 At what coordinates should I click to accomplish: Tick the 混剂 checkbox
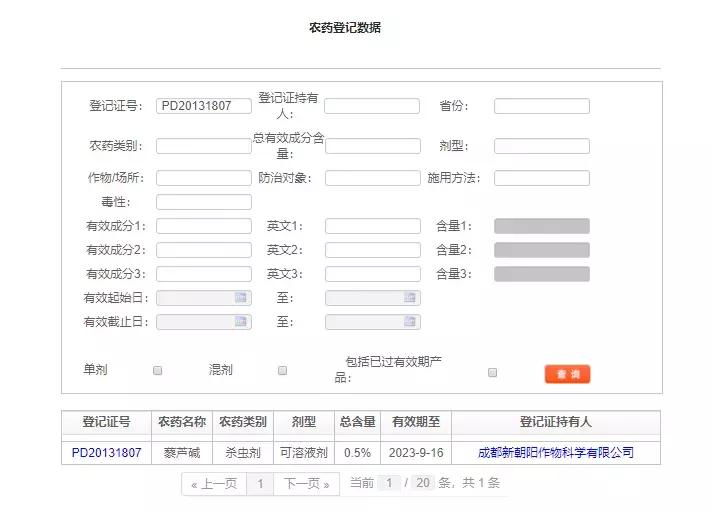pyautogui.click(x=282, y=370)
